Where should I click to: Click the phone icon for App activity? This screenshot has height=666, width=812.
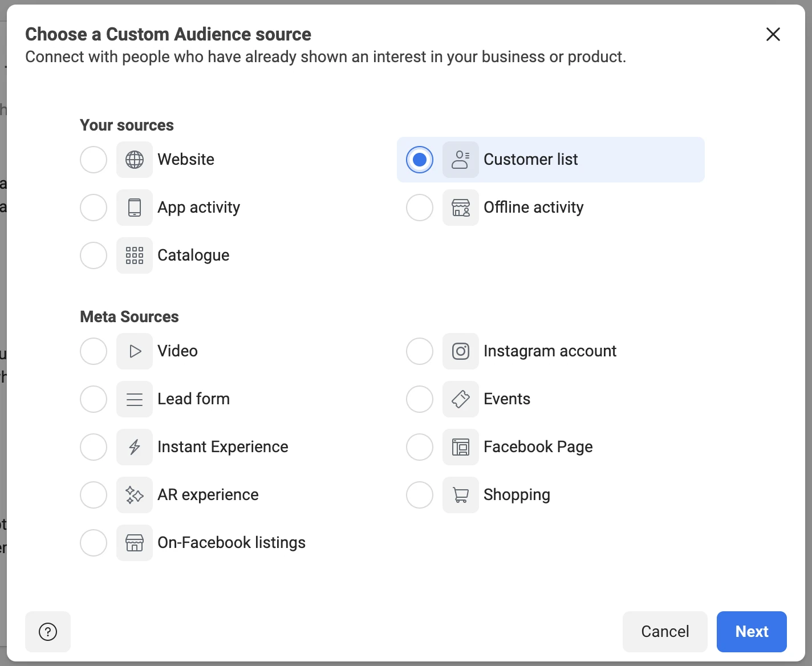[135, 208]
